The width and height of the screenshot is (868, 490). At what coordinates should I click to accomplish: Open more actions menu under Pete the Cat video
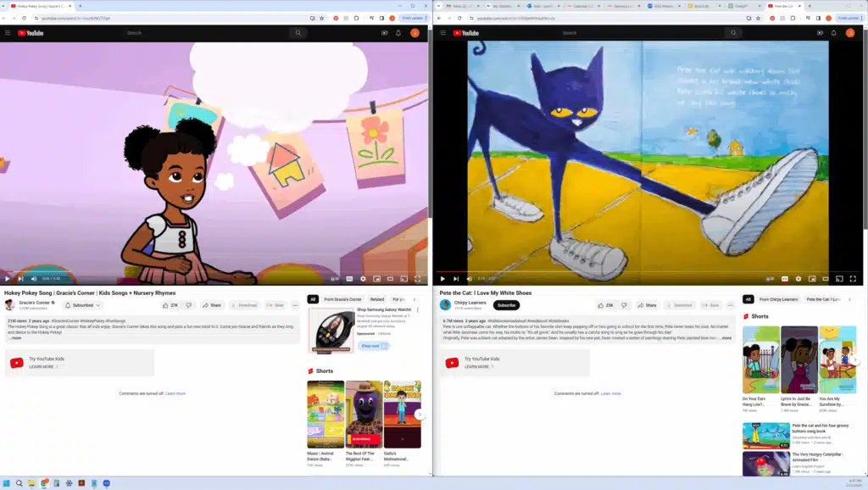pyautogui.click(x=730, y=305)
